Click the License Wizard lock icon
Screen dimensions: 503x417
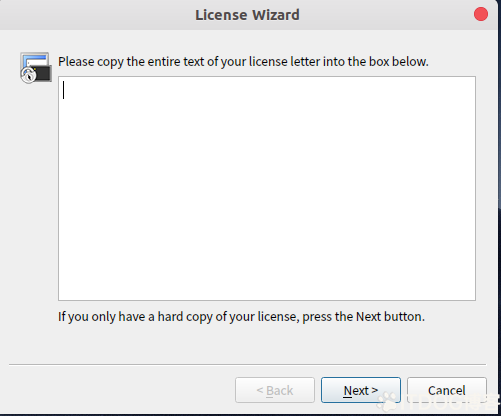coord(36,68)
